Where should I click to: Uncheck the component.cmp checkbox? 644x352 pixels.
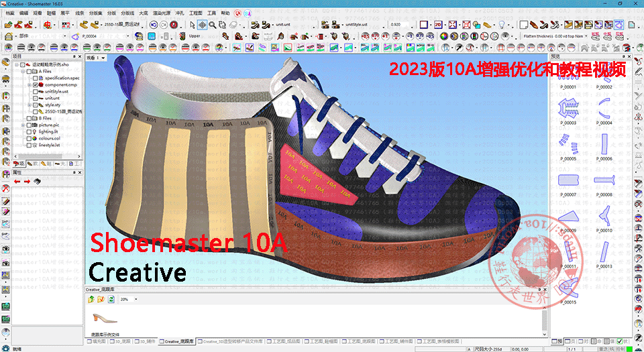36,85
